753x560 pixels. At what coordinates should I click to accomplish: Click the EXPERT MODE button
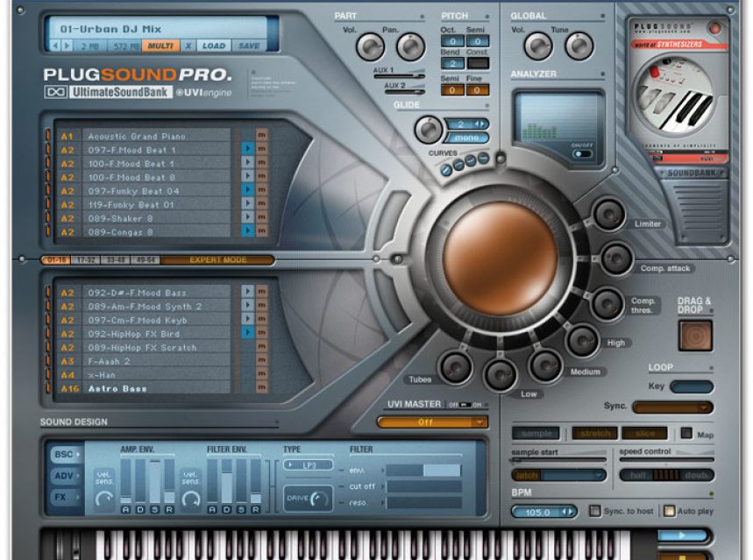(217, 259)
